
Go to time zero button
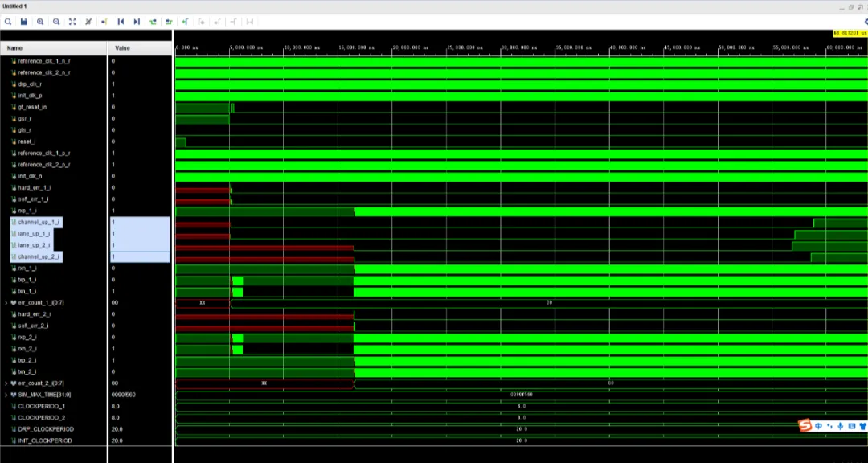point(121,22)
